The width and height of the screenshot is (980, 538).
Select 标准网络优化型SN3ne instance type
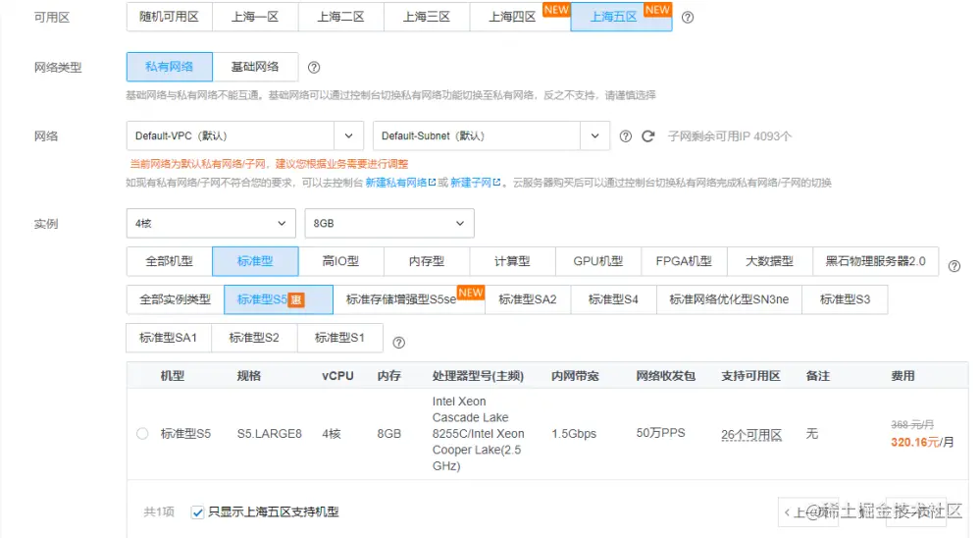(729, 299)
